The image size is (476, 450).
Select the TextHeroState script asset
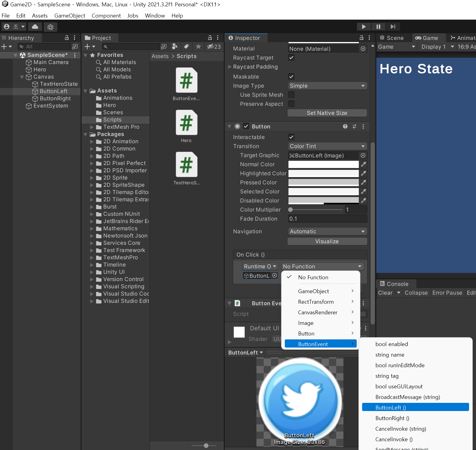click(186, 169)
